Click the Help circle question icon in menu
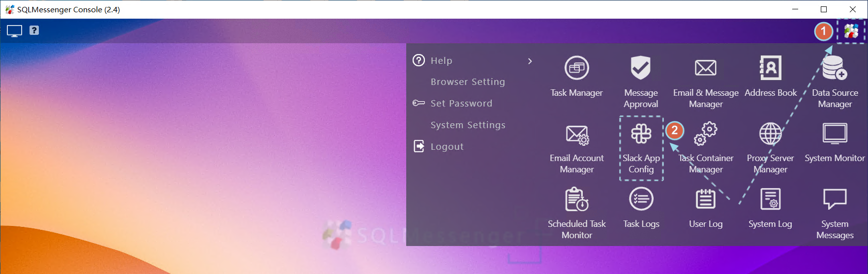This screenshot has height=274, width=868. click(x=419, y=60)
